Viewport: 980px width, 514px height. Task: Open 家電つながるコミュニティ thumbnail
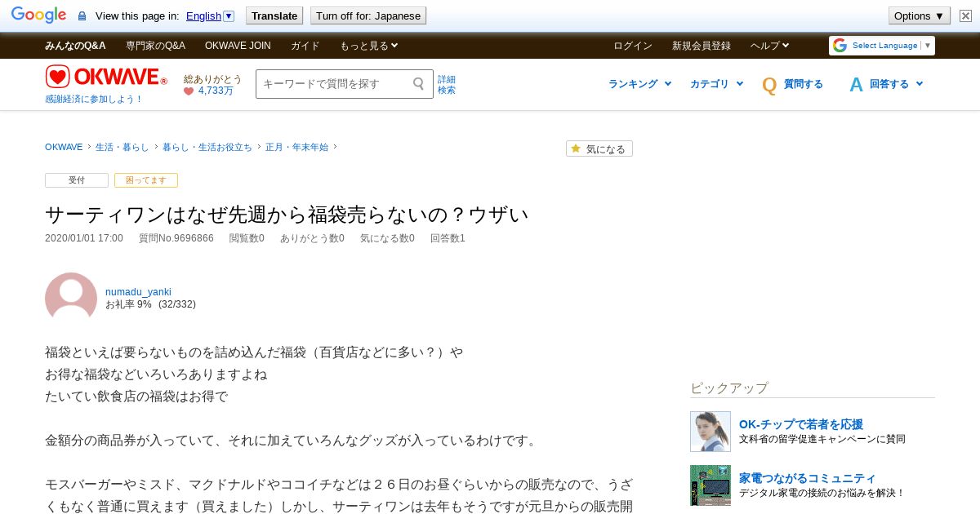coord(710,485)
